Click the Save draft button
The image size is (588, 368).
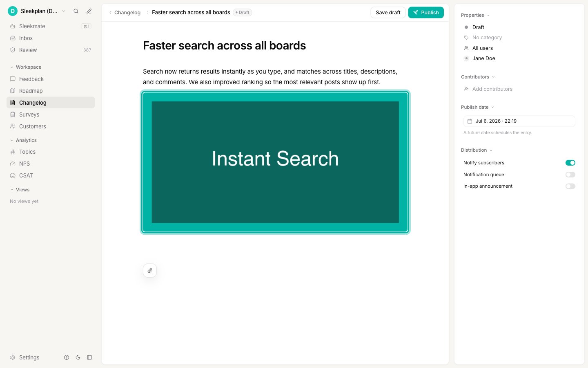[x=388, y=13]
